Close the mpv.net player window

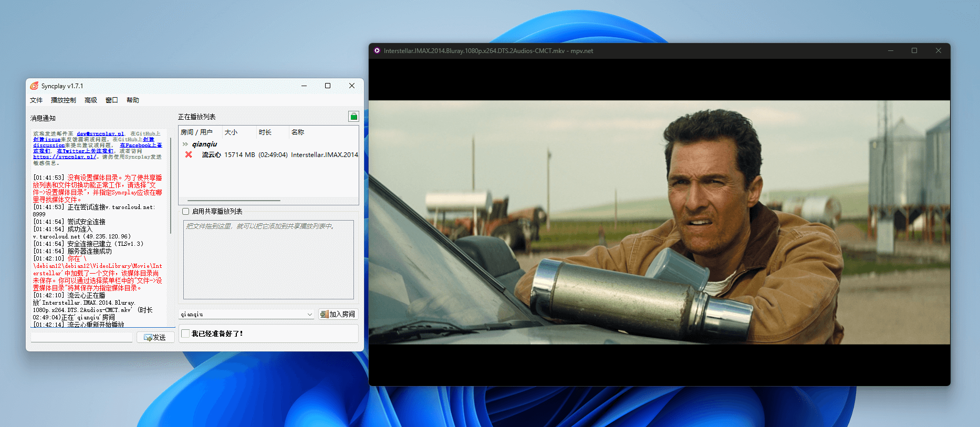pos(939,51)
